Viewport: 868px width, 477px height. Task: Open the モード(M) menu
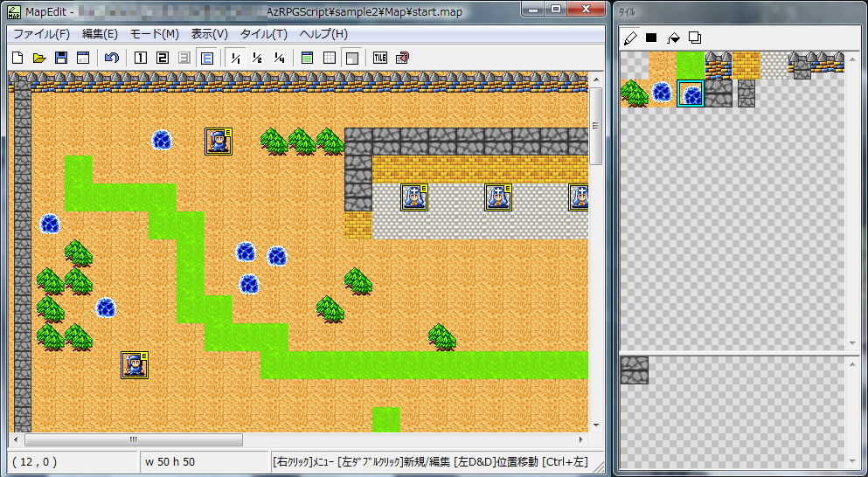[155, 34]
